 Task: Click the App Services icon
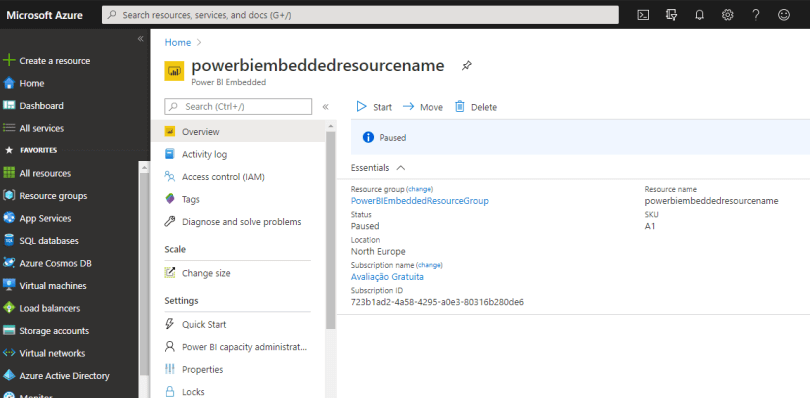pos(9,218)
